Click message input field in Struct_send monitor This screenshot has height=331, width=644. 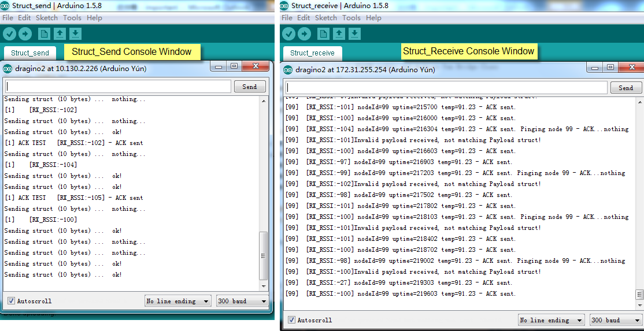tap(119, 87)
